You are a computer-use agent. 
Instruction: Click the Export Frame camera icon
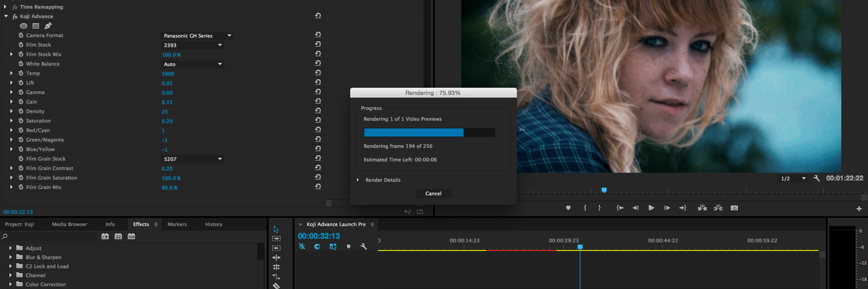pos(734,208)
